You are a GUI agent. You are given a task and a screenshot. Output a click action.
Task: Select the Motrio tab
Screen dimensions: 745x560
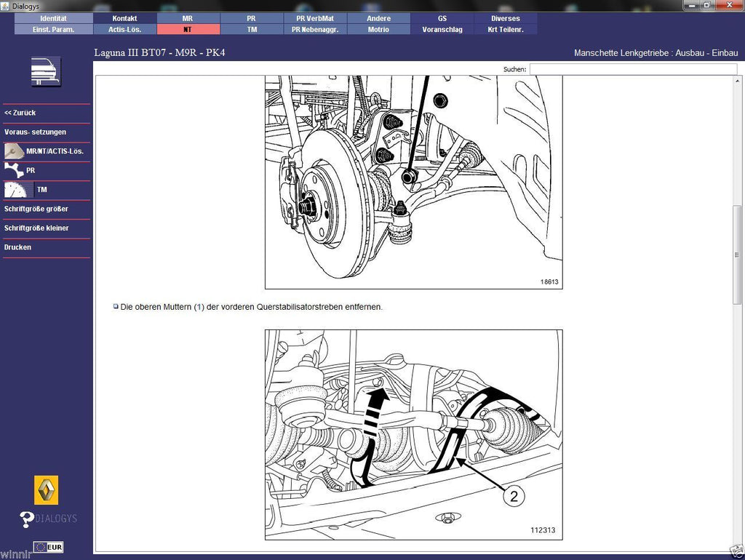coord(378,29)
